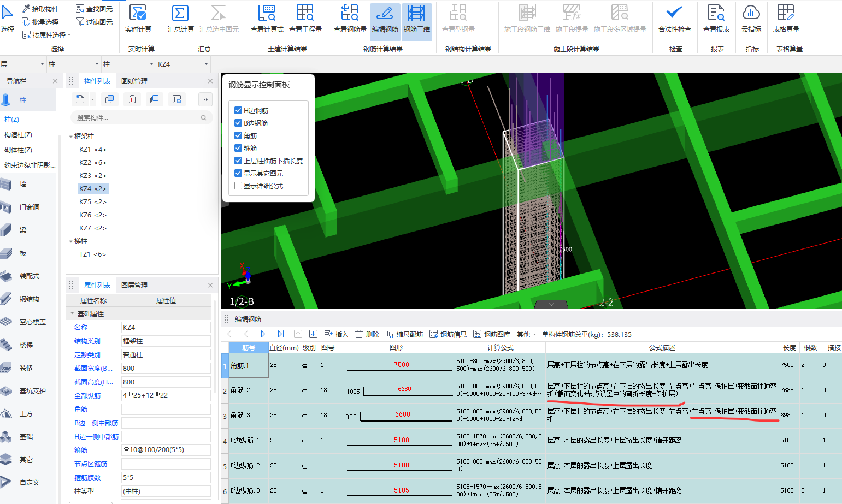Move rebar row down arrow button

tap(313, 334)
